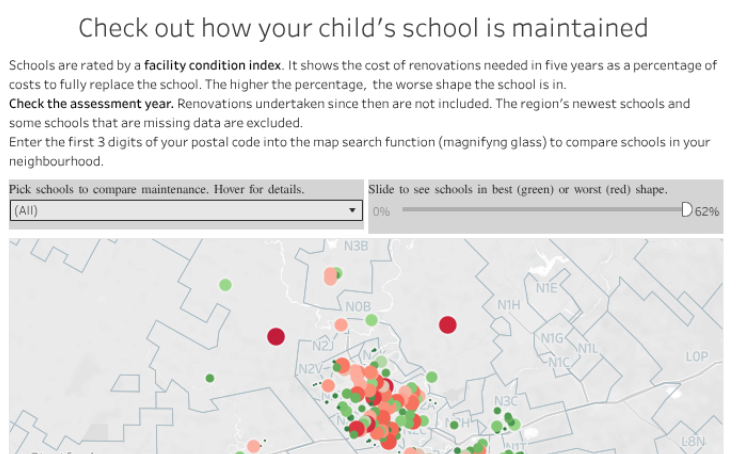Click the small dark green dot in the map's west
Screen dimensions: 736x454
pyautogui.click(x=210, y=378)
